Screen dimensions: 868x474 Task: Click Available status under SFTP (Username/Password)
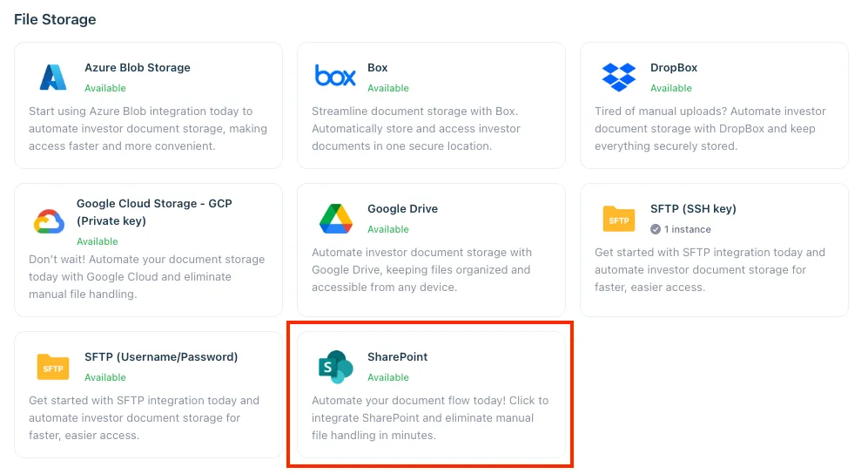coord(105,377)
